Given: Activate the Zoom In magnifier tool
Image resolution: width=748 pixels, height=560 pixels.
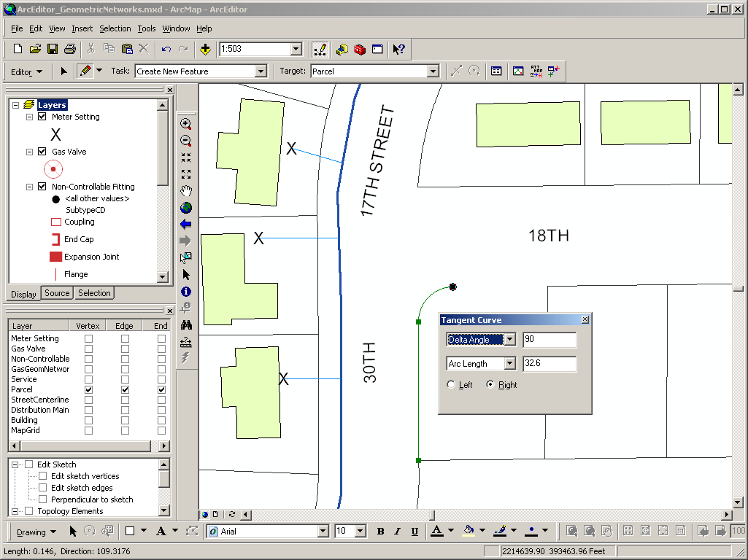Looking at the screenshot, I should [186, 124].
